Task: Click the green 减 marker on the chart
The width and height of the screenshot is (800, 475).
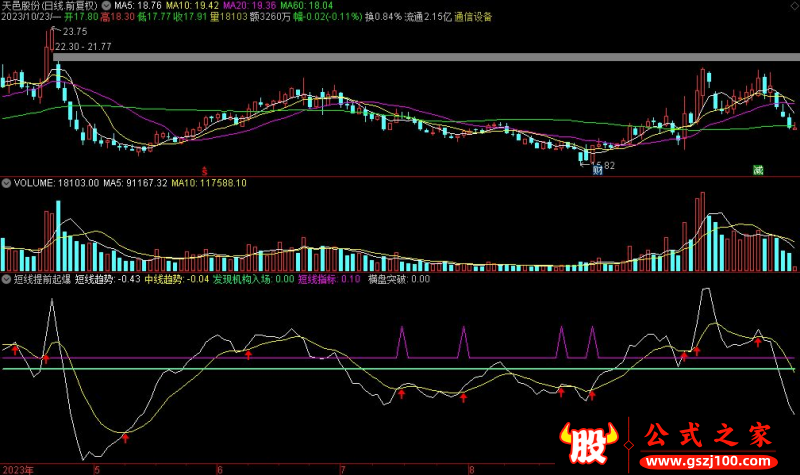Action: pyautogui.click(x=758, y=169)
